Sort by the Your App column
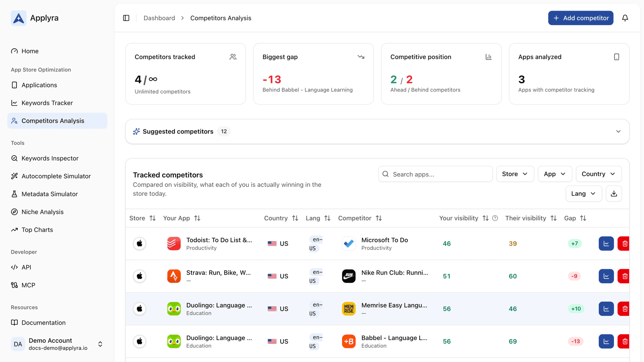The height and width of the screenshot is (362, 644). [x=182, y=218]
